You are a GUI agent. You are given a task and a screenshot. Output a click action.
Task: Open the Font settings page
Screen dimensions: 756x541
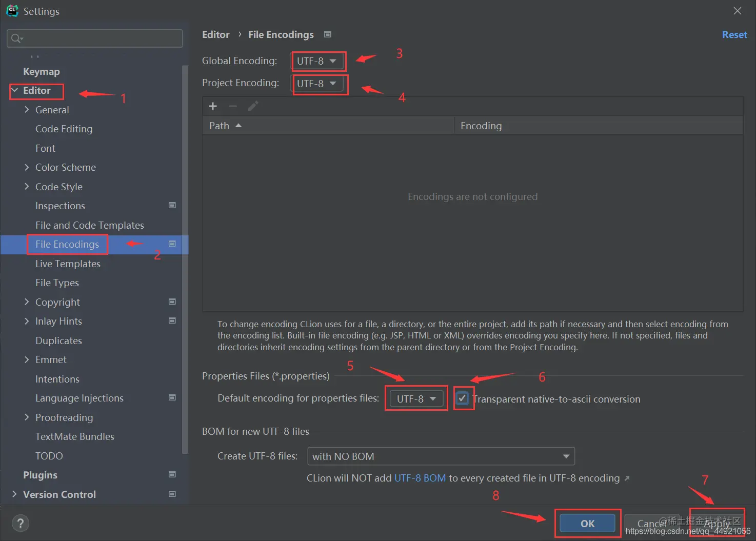[45, 148]
